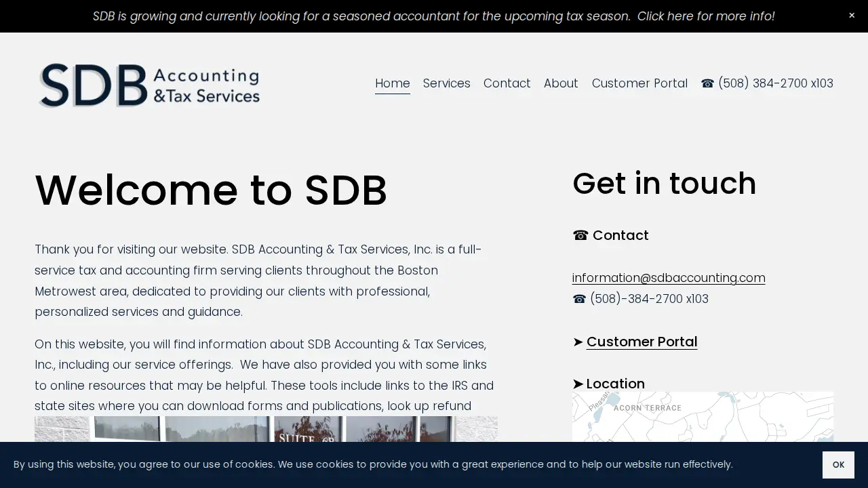The width and height of the screenshot is (868, 488).
Task: Click the accountant hiring announcement link
Action: [433, 16]
